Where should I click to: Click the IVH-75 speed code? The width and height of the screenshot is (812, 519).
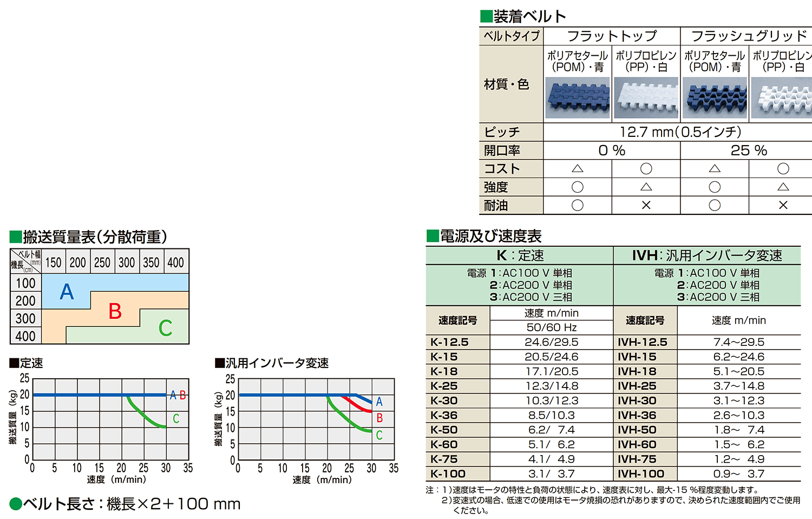coord(637,459)
